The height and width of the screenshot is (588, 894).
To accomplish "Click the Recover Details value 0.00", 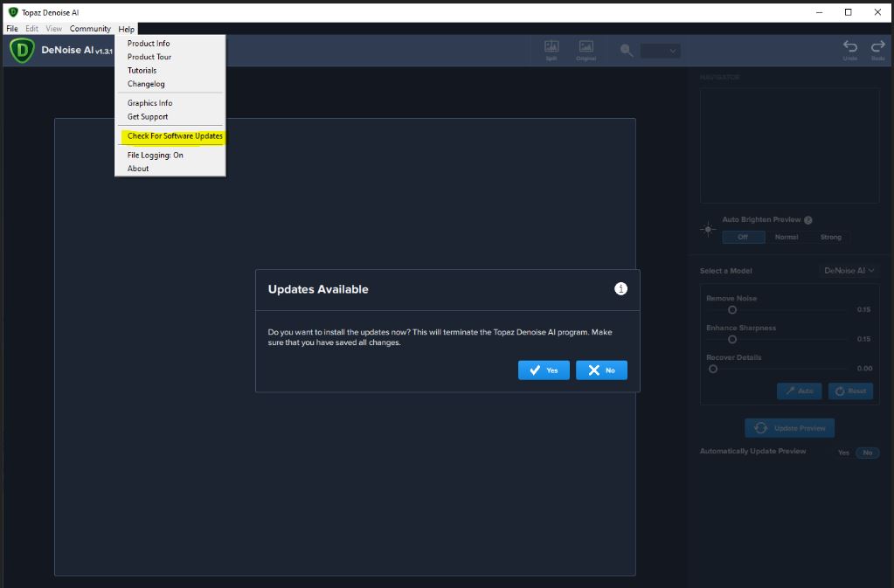I will [864, 369].
